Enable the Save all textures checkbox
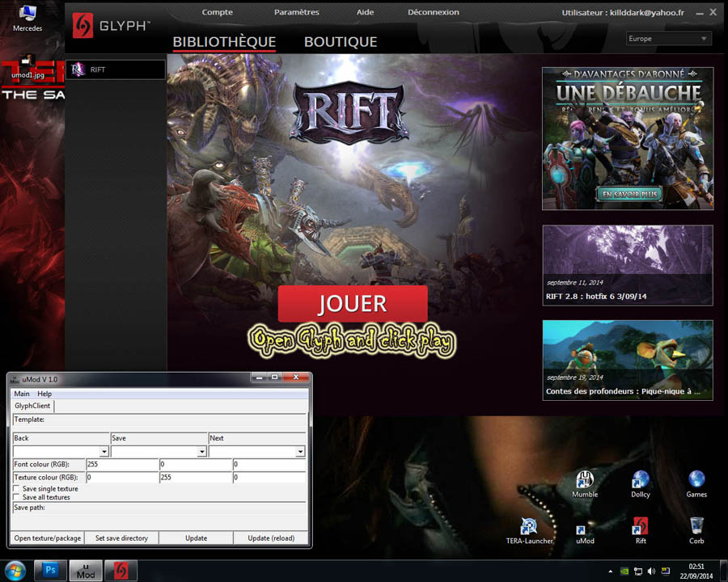Screen dimensions: 728x582 coord(17,498)
